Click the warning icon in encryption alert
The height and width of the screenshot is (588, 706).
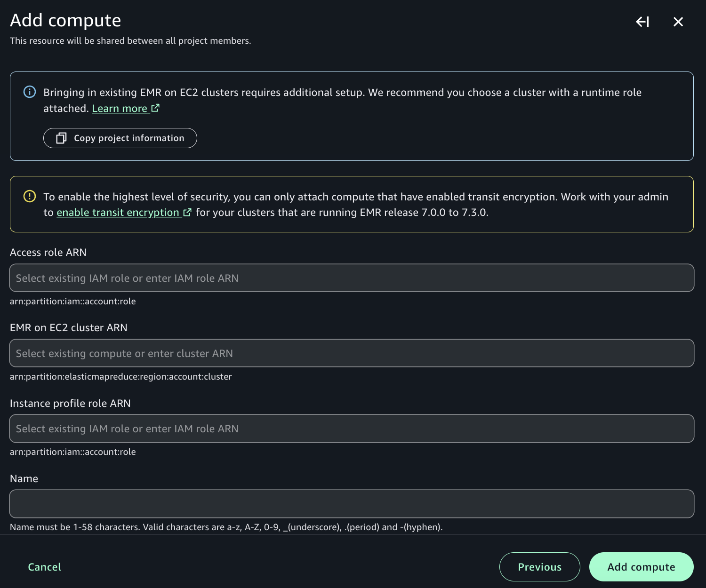[30, 196]
